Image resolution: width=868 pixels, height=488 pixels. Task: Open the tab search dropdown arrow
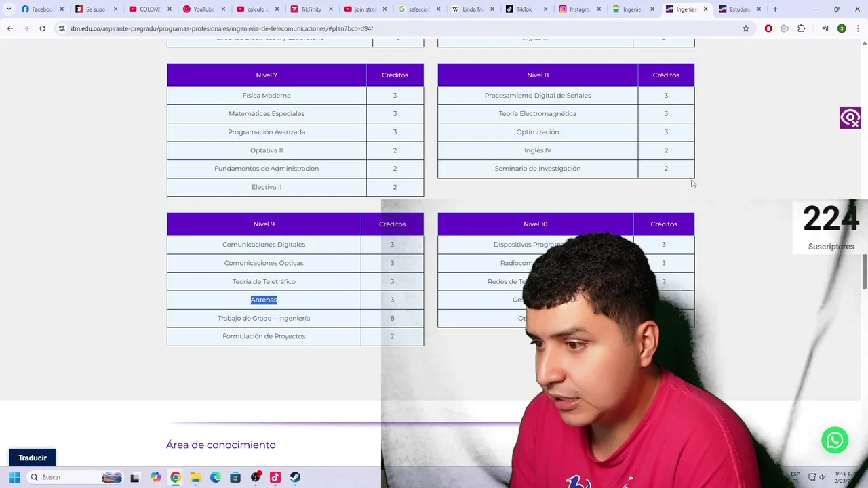click(9, 9)
